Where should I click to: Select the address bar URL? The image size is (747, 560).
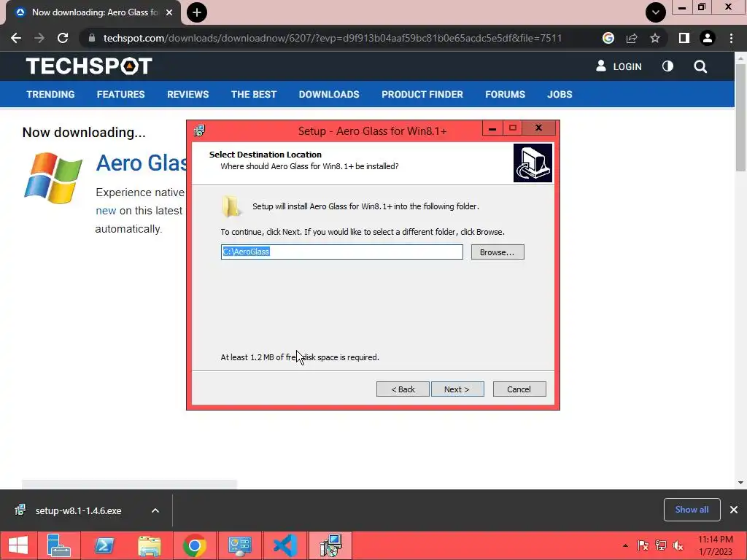[x=332, y=38]
